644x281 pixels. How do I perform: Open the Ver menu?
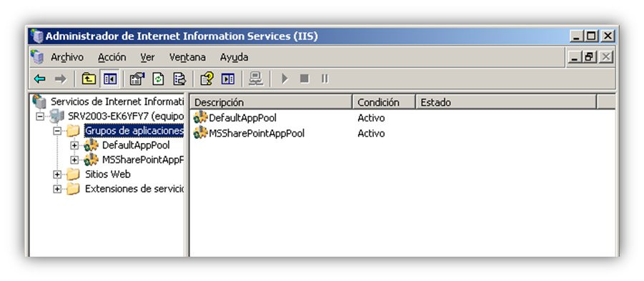point(147,57)
